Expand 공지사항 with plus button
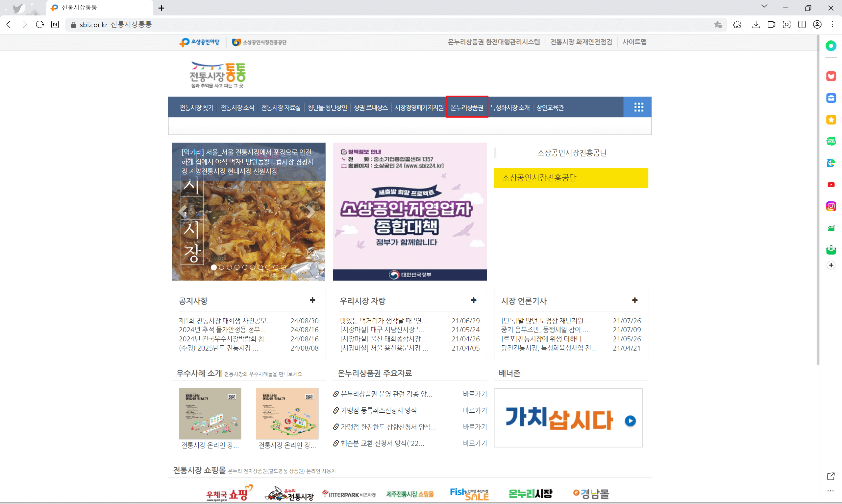The image size is (842, 504). tap(312, 300)
